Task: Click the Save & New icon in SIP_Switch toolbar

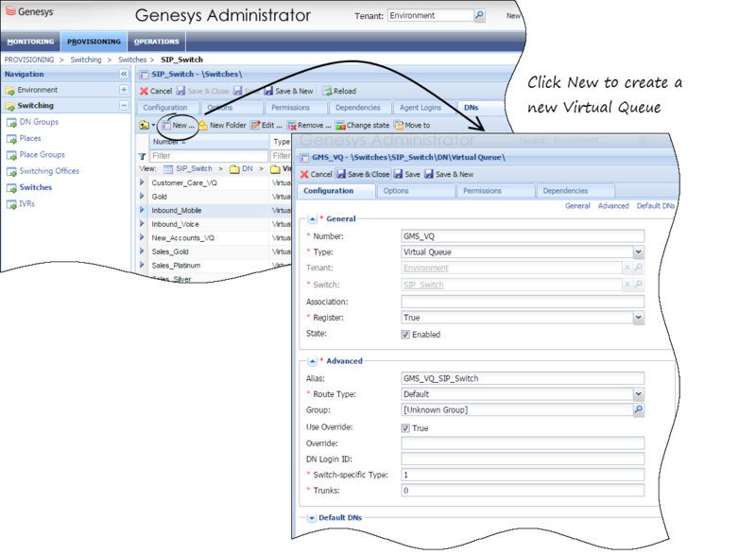Action: (x=268, y=91)
